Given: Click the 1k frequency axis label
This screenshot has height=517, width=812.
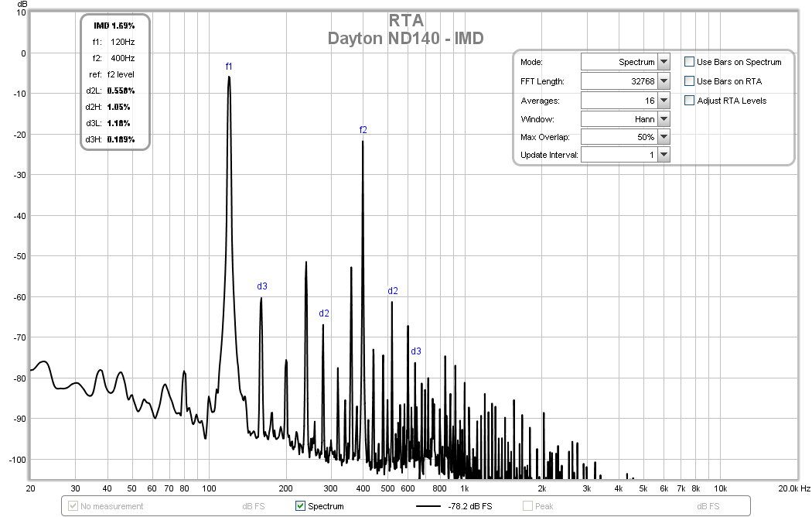Looking at the screenshot, I should tap(465, 488).
